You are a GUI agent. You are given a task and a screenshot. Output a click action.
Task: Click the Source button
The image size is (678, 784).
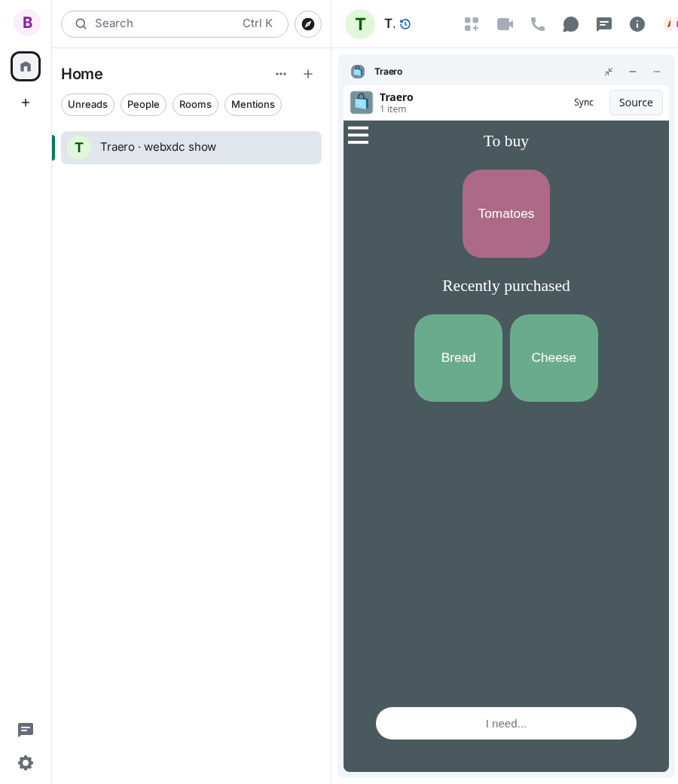click(636, 103)
